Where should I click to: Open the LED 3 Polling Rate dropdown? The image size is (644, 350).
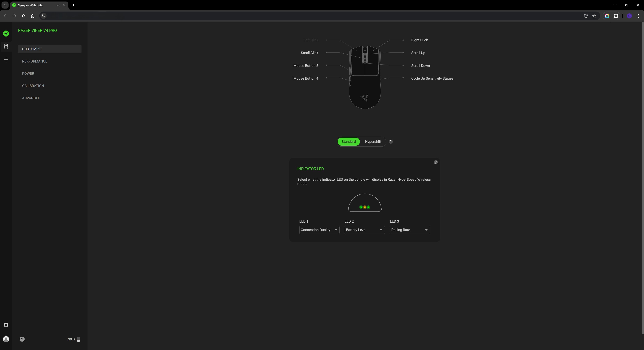click(410, 230)
